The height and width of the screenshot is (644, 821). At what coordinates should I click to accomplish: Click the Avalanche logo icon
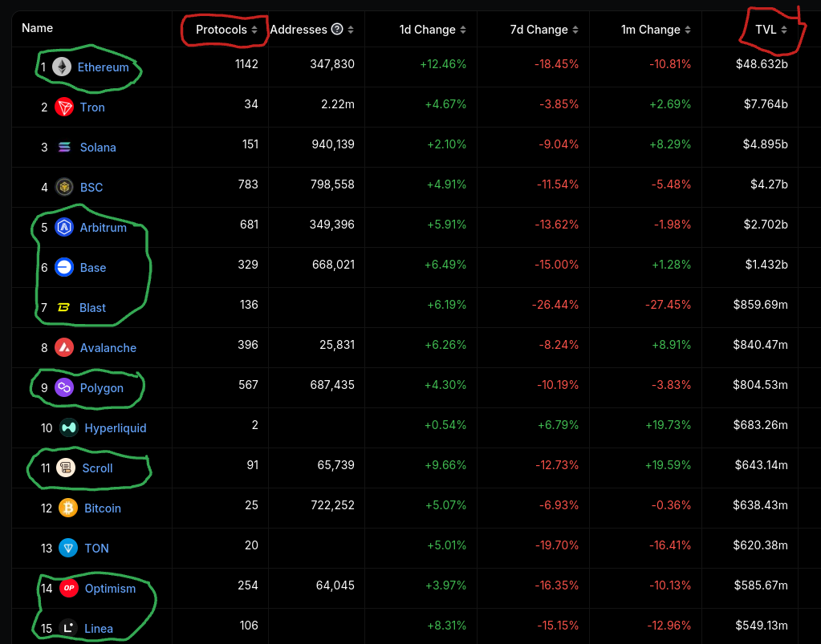click(x=64, y=348)
